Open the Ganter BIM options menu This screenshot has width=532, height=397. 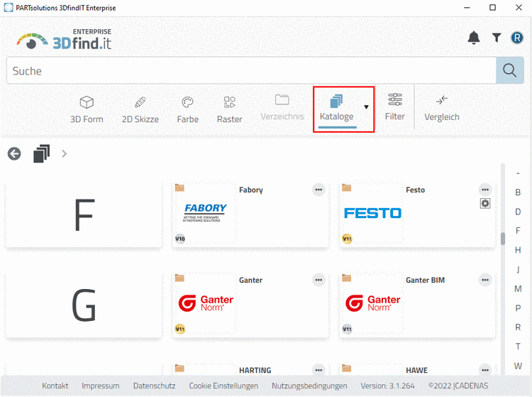485,280
